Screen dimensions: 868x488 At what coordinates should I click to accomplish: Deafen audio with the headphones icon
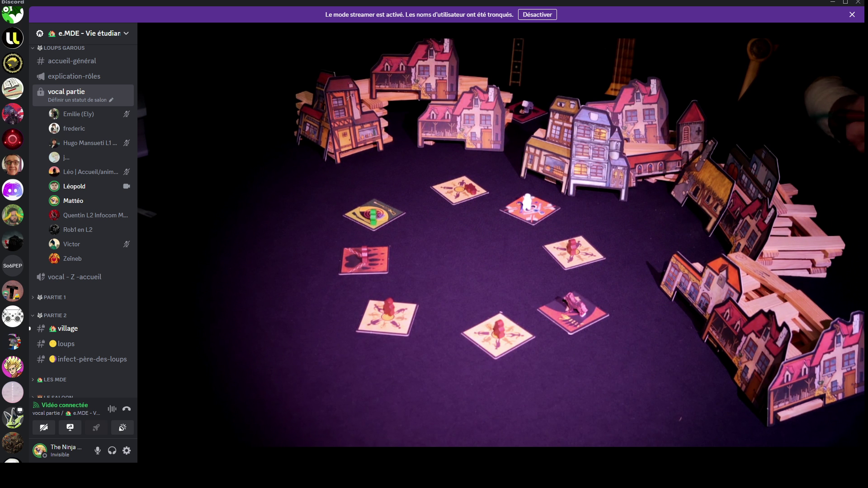point(112,450)
